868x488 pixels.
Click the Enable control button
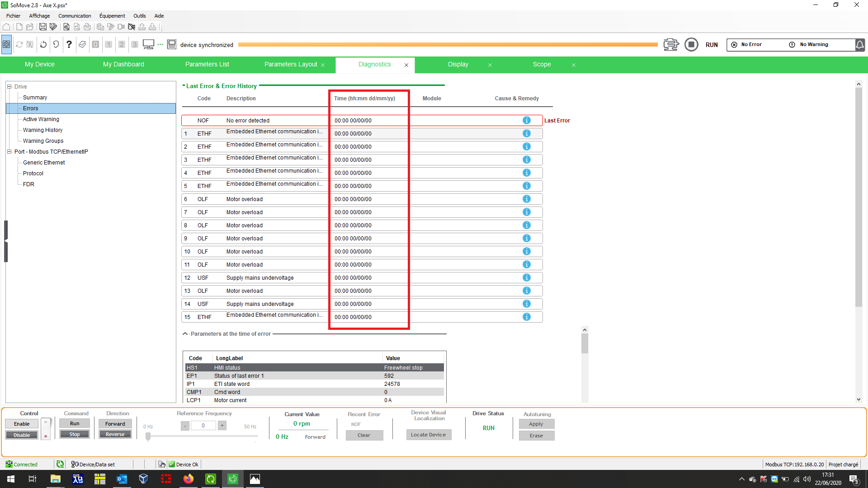[22, 424]
